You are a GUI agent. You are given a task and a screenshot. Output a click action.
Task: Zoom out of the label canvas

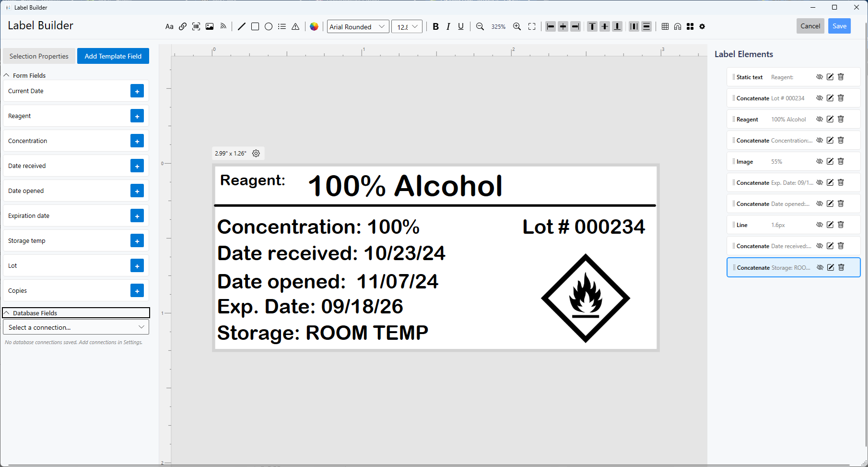[x=480, y=26]
